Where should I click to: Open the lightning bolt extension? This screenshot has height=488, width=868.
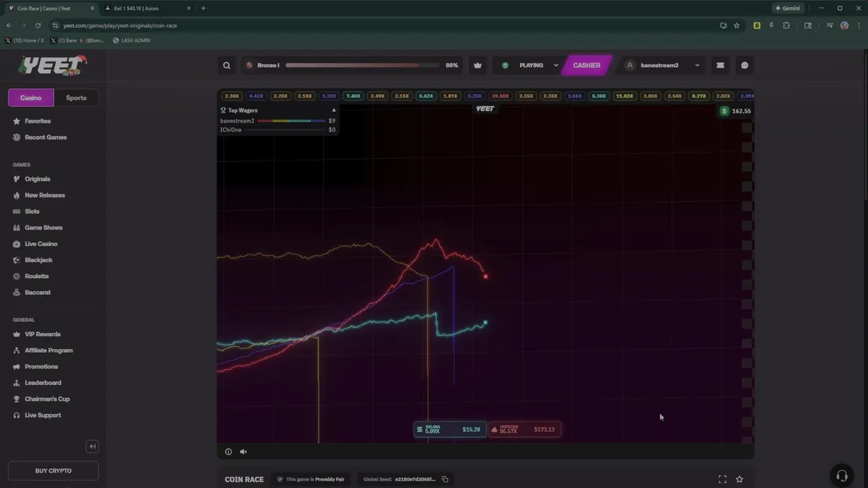[x=771, y=26]
